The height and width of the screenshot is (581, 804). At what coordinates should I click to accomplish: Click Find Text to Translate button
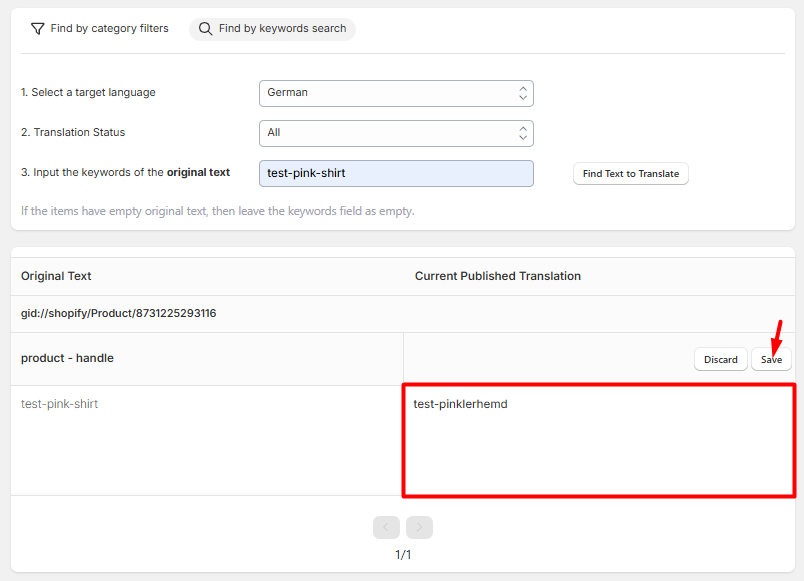631,174
